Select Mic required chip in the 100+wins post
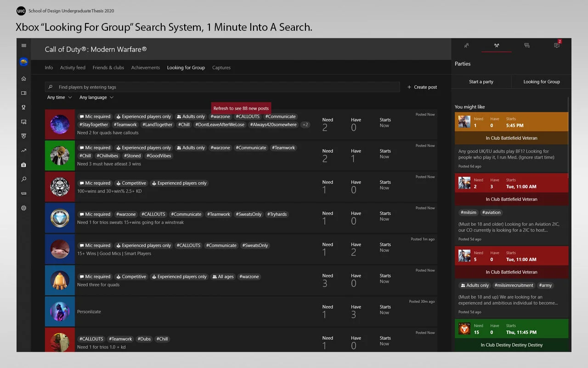Screen dimensions: 588x368 [95, 183]
